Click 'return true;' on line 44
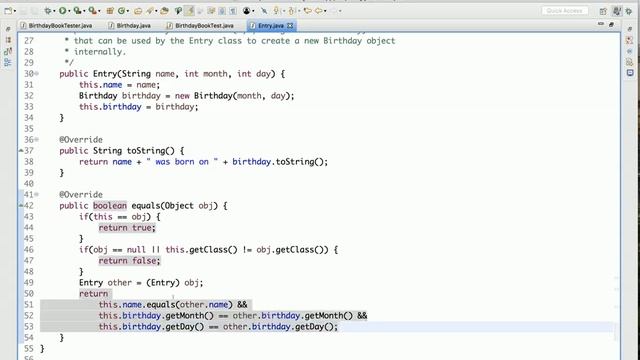This screenshot has width=640, height=360. (127, 228)
